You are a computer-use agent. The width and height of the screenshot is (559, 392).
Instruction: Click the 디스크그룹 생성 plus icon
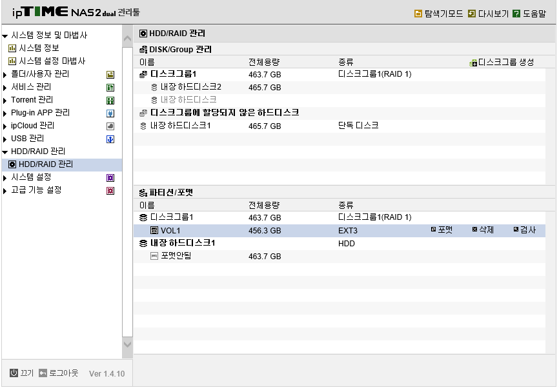473,63
